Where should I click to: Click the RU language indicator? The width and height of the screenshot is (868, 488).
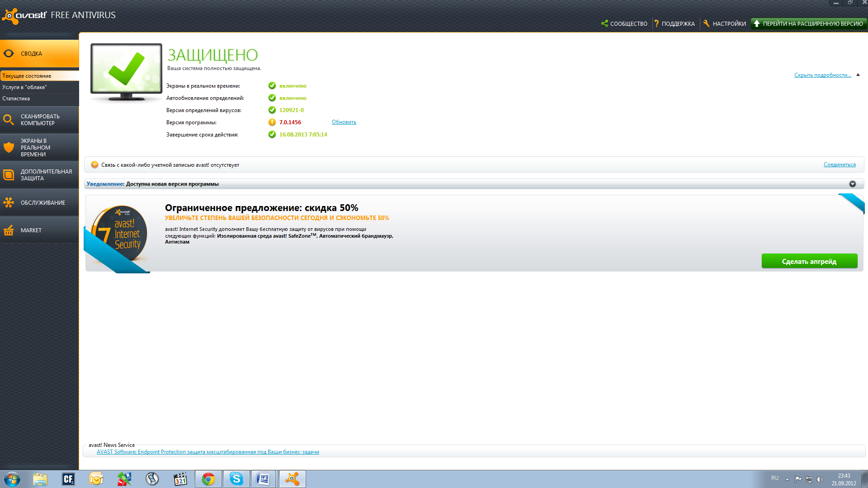pos(775,478)
